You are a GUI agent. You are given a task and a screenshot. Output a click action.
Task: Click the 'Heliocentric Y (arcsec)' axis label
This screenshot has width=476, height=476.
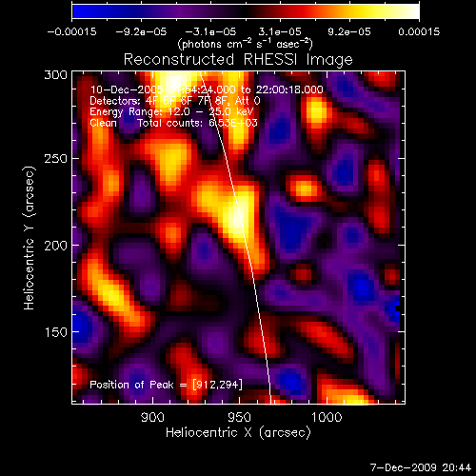(x=30, y=238)
